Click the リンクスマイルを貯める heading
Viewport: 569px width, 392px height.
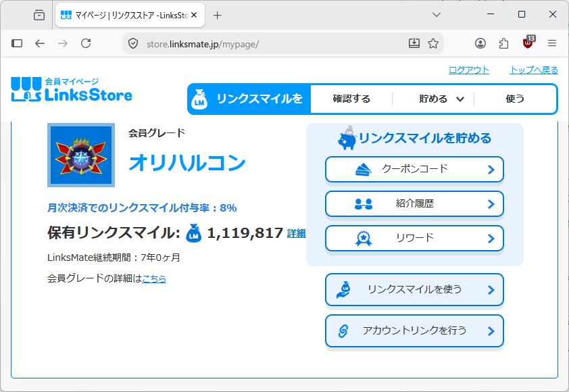click(425, 138)
